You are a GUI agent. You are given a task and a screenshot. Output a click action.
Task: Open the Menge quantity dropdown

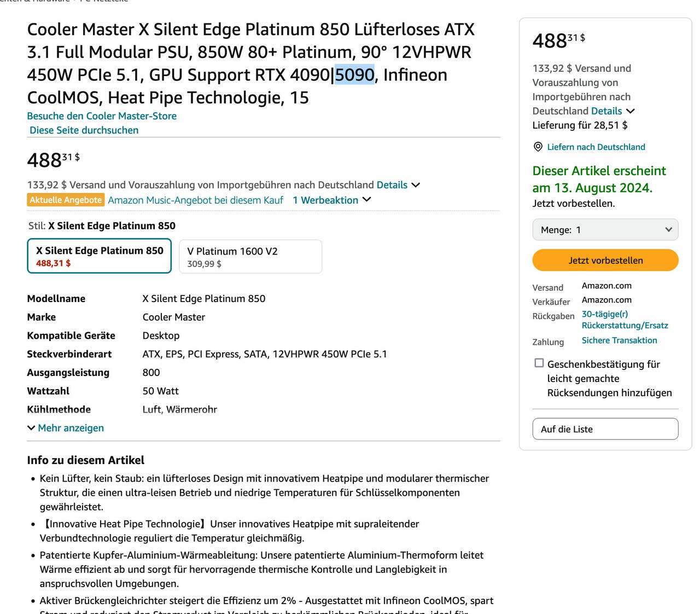[x=605, y=230]
